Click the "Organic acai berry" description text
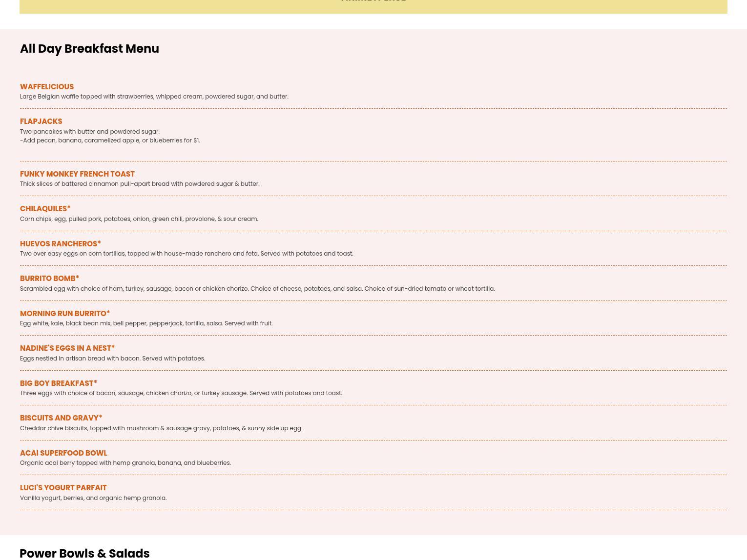The height and width of the screenshot is (560, 747). [x=125, y=463]
